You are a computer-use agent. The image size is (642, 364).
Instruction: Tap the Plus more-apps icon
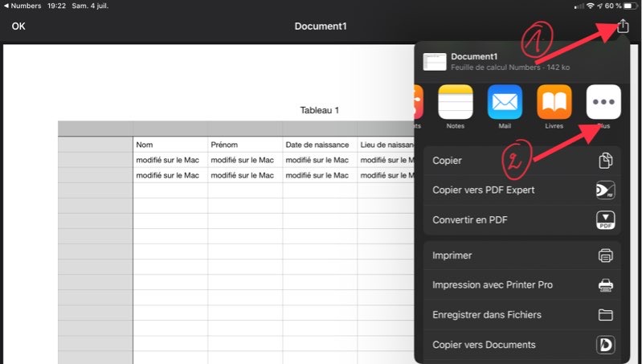pyautogui.click(x=603, y=102)
